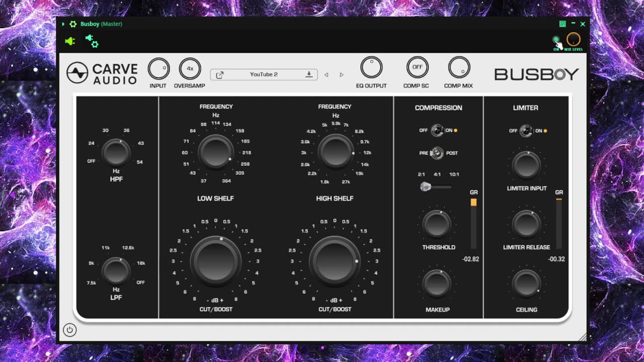Click the High Shelf Cut/Boost knob
Viewport: 644px width, 362px height.
(335, 261)
